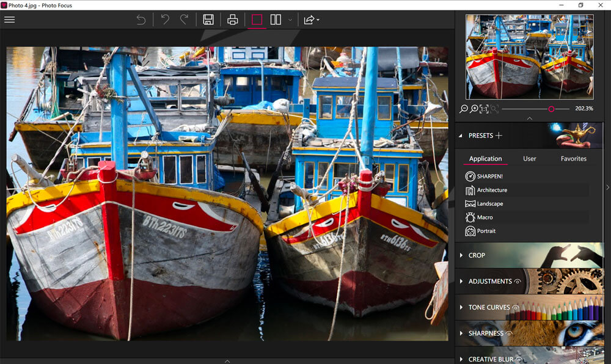Expand the bottom panel with up chevron

(x=227, y=362)
